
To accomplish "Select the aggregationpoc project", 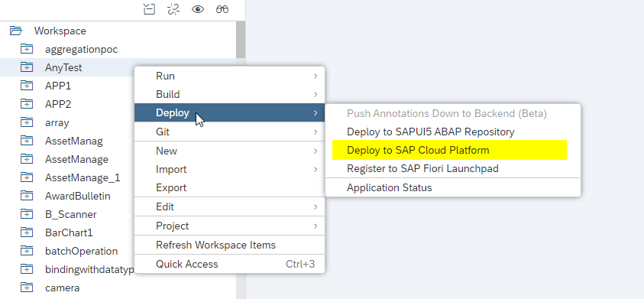I will [81, 50].
